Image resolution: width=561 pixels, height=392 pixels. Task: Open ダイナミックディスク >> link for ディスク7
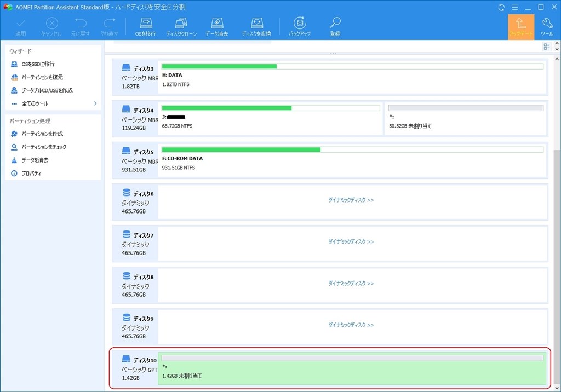coord(351,242)
